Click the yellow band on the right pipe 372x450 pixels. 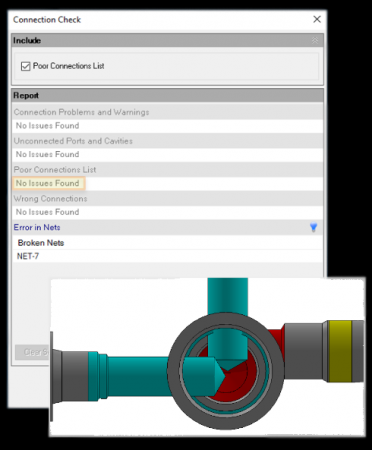click(x=339, y=351)
